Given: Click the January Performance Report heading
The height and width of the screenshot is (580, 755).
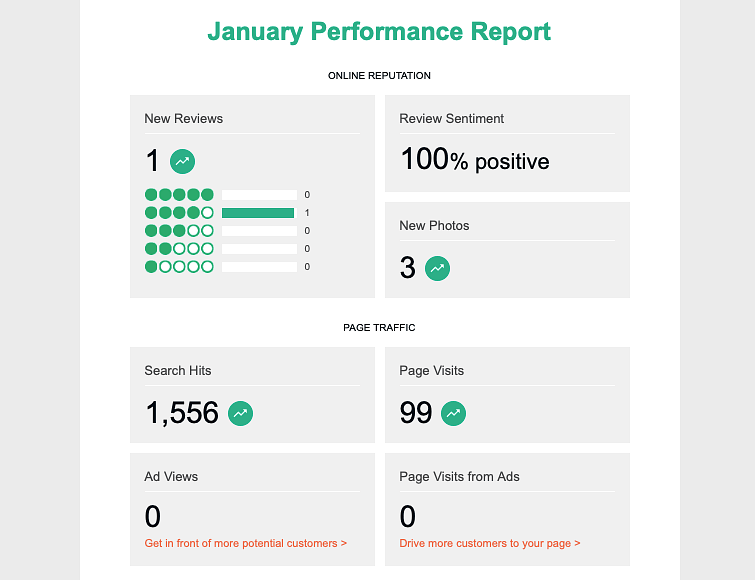Looking at the screenshot, I should [x=379, y=32].
